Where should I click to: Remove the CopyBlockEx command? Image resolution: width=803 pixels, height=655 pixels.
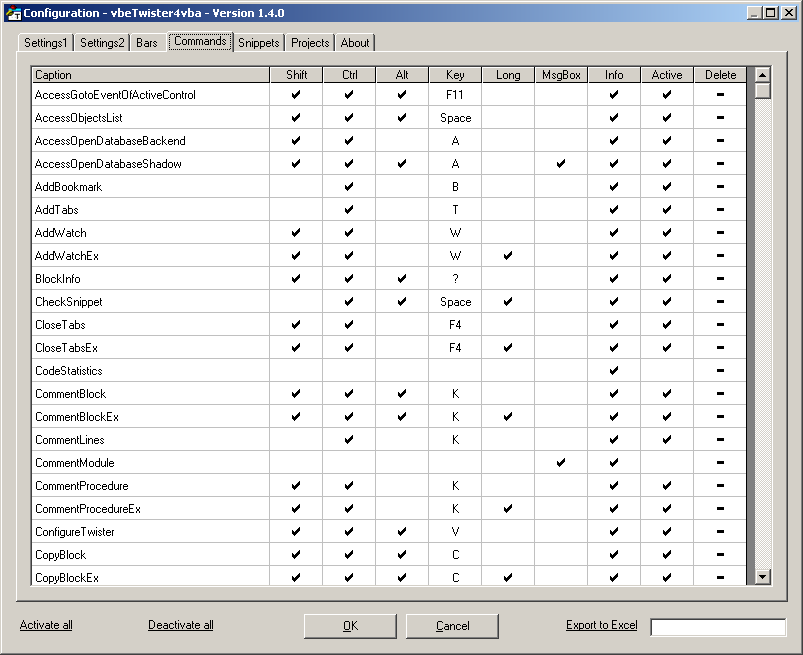720,577
